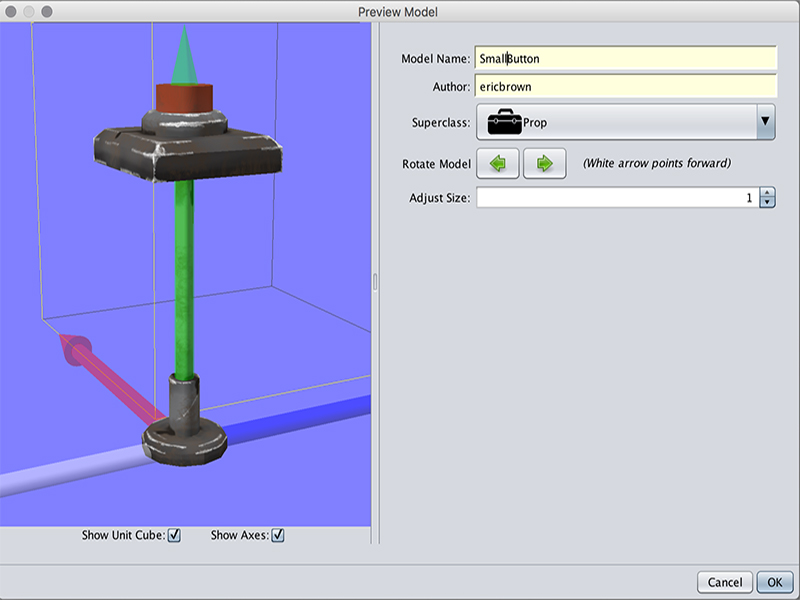The height and width of the screenshot is (600, 800).
Task: Click the split pane divider handle
Action: (375, 282)
